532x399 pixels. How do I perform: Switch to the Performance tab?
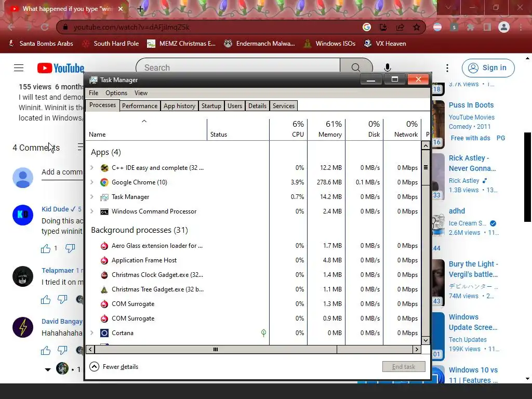(139, 106)
